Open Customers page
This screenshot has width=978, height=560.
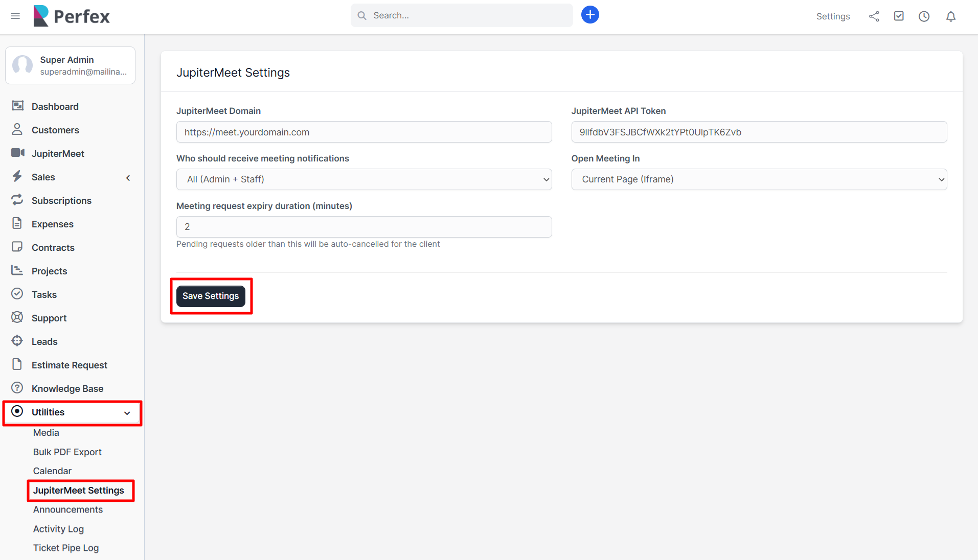click(x=55, y=130)
